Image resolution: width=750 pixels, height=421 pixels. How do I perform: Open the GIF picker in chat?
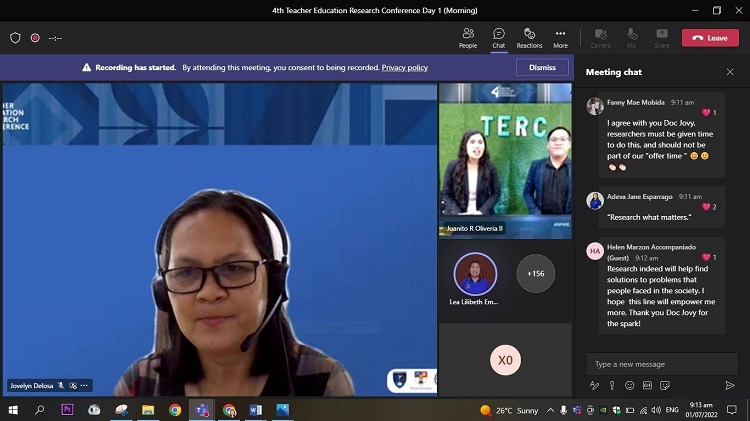[647, 385]
